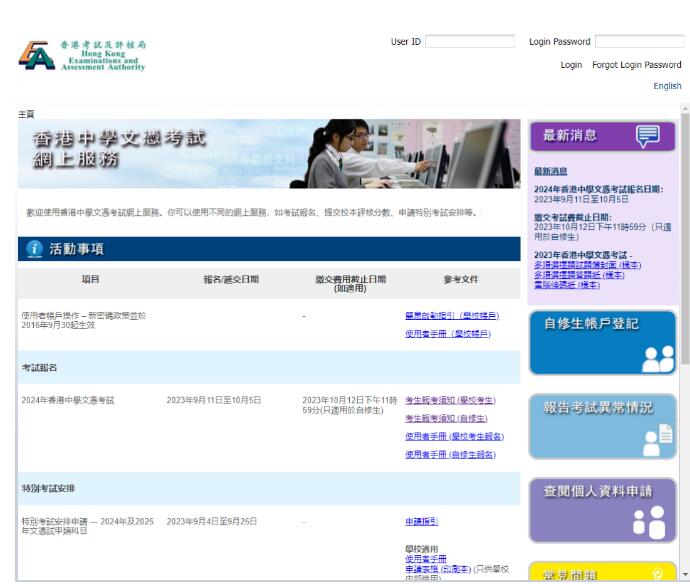Viewport: 690px width, 584px height.
Task: Open 申請表格 (印刷本) link
Action: tap(438, 569)
